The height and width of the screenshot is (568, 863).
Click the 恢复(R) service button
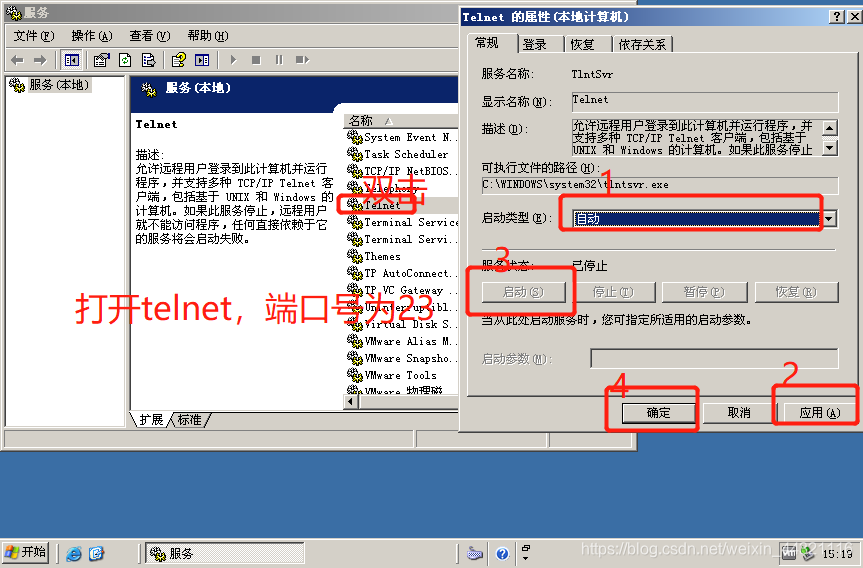[796, 292]
